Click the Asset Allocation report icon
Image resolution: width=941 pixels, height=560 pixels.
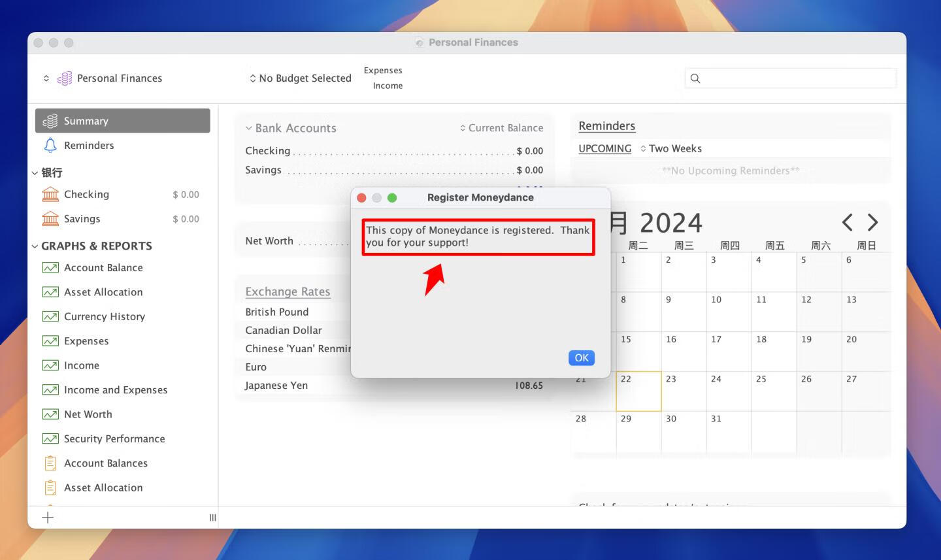[x=50, y=487]
